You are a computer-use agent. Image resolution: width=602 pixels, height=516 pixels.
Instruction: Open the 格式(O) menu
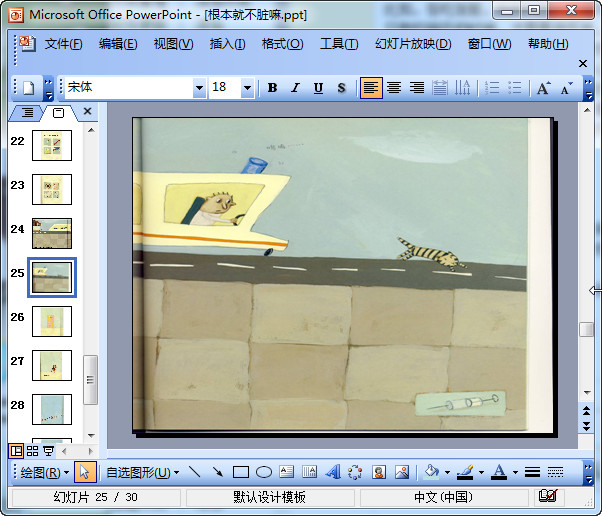282,44
